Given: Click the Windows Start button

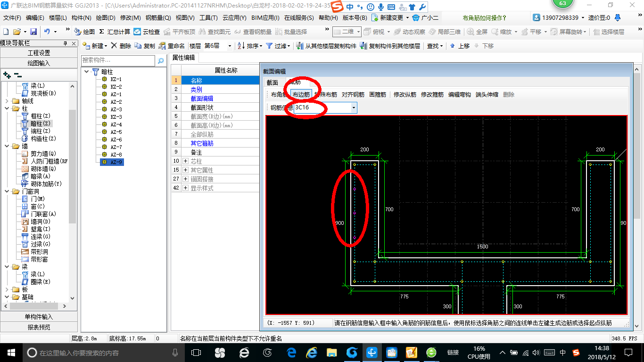Looking at the screenshot, I should pyautogui.click(x=11, y=352).
